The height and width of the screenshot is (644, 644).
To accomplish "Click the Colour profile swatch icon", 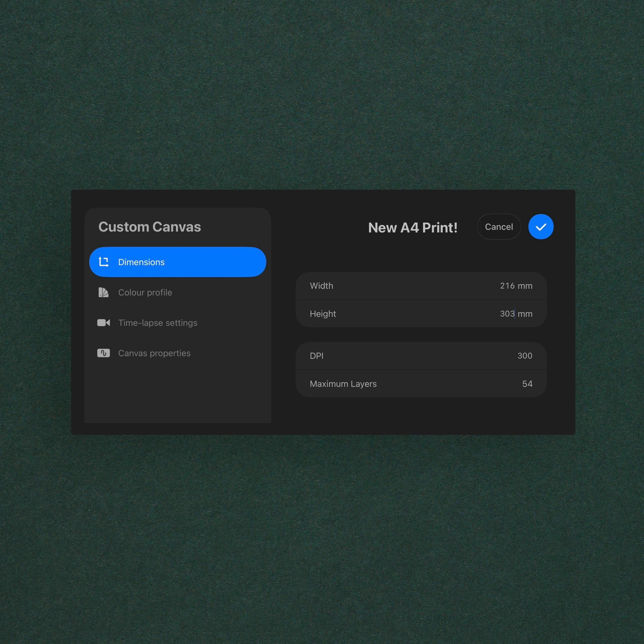I will click(103, 292).
